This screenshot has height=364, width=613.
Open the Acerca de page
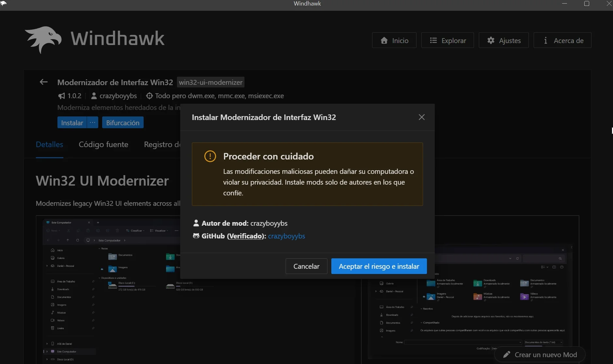tap(562, 40)
